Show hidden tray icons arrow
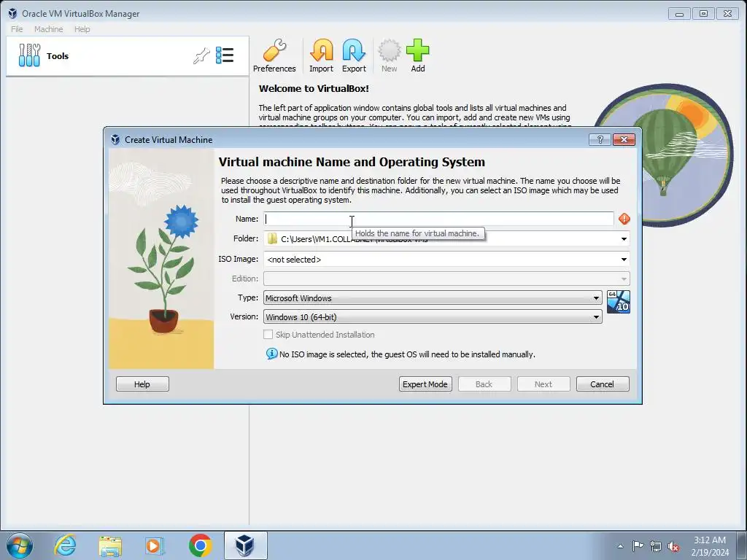 pyautogui.click(x=620, y=546)
